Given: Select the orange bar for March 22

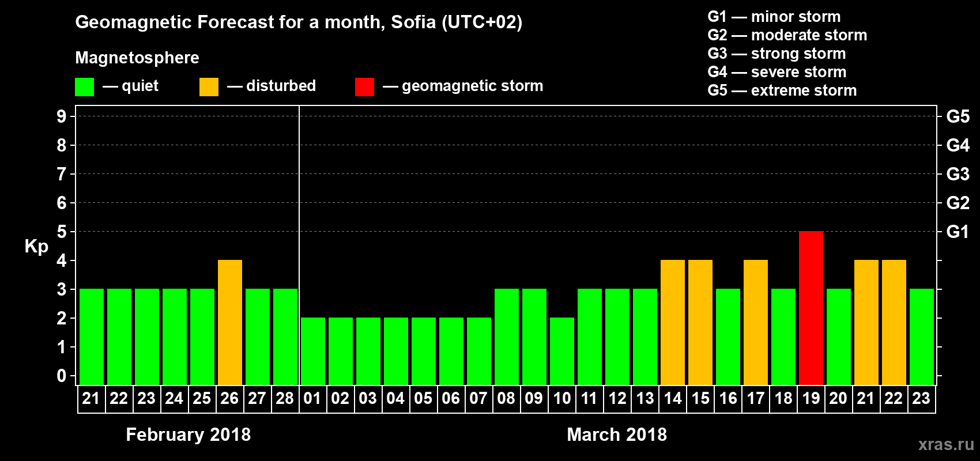Looking at the screenshot, I should tap(894, 322).
